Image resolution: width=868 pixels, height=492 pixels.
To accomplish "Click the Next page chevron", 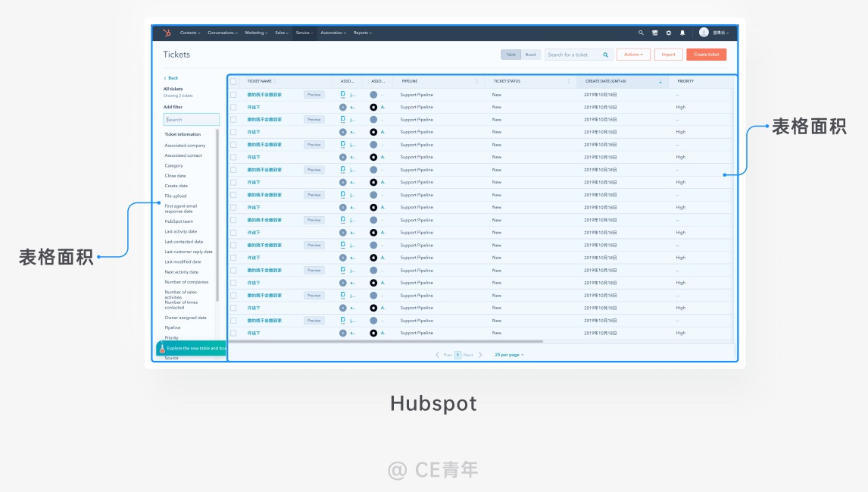I will (480, 355).
